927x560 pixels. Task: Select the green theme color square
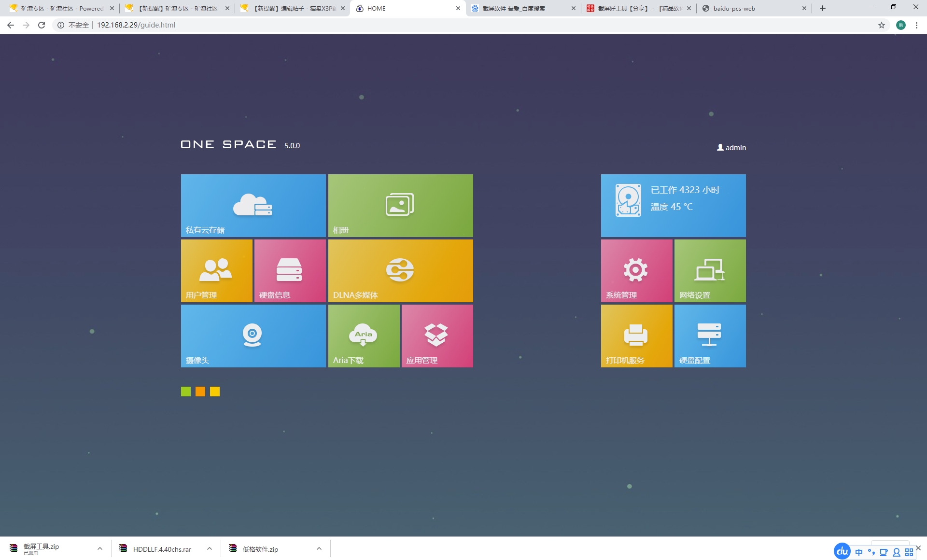pyautogui.click(x=186, y=392)
